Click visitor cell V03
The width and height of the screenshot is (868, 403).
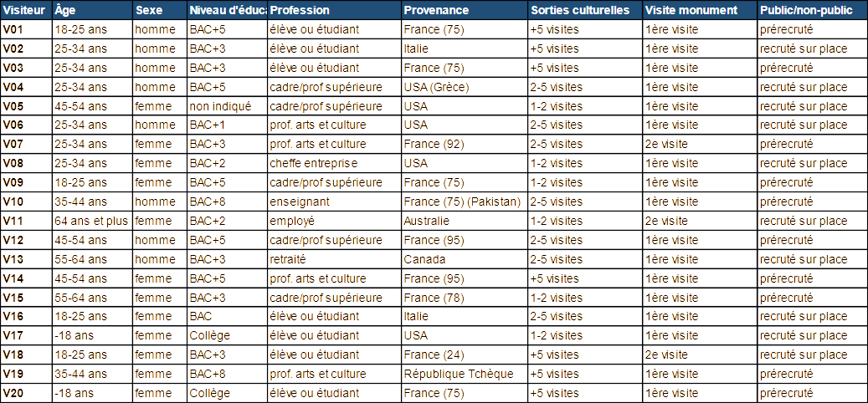27,68
